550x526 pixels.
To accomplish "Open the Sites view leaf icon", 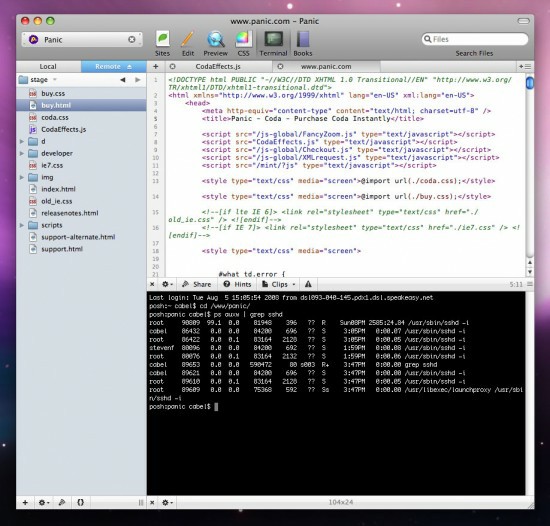I will 162,39.
